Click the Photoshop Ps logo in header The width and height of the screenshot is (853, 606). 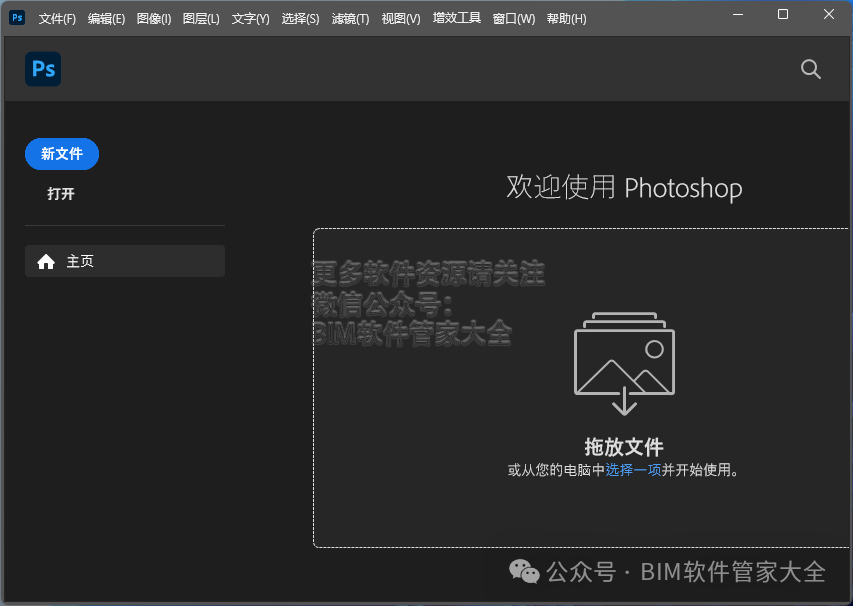tap(43, 69)
